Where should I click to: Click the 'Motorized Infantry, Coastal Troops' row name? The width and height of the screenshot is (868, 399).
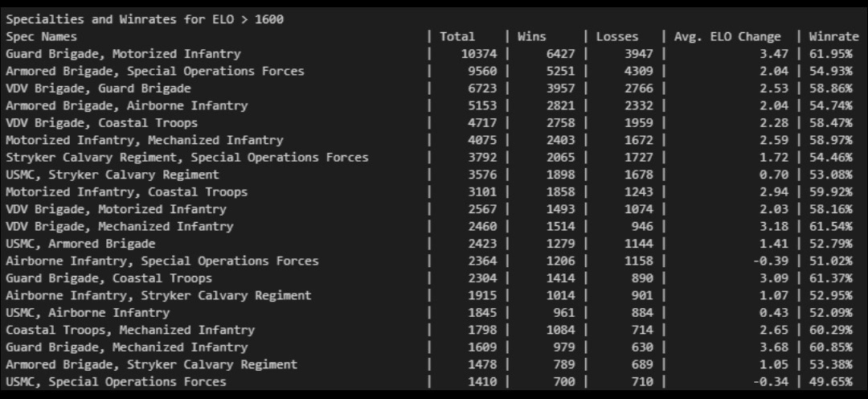pyautogui.click(x=127, y=191)
